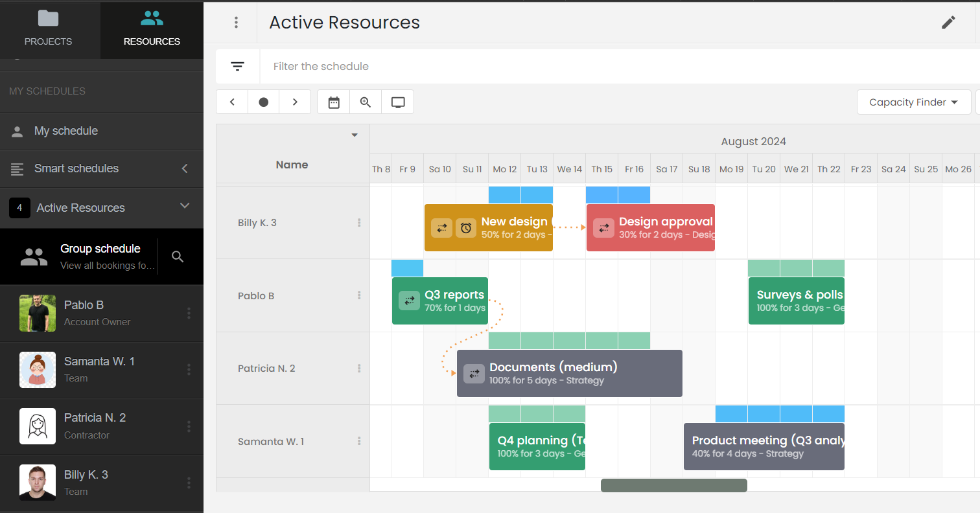Click the pencil edit icon
Screen dimensions: 980x513
(x=948, y=23)
